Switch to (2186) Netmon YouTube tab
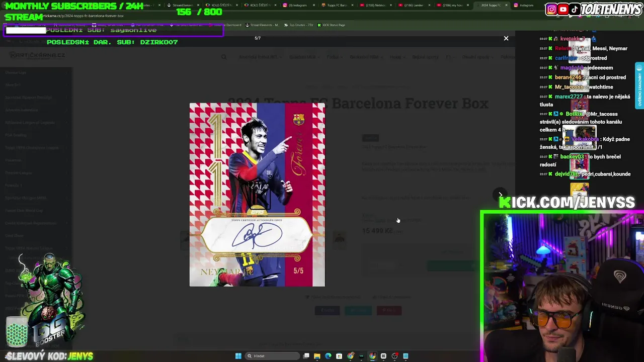The width and height of the screenshot is (644, 362). pos(375,5)
